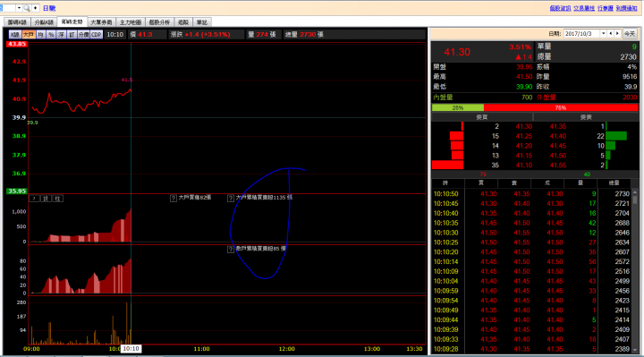Select the 柱 bar style button
The width and height of the screenshot is (644, 357).
[57, 199]
